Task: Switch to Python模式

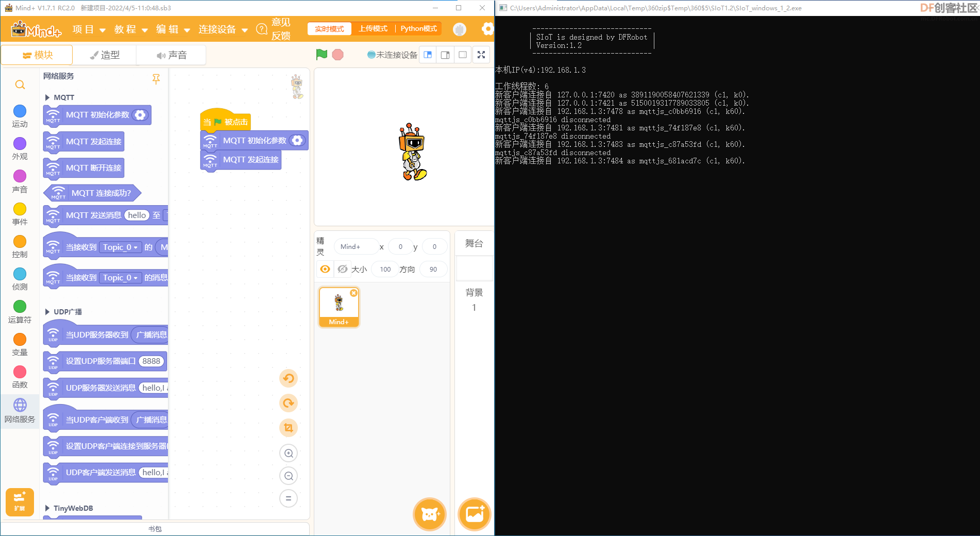Action: [x=418, y=29]
